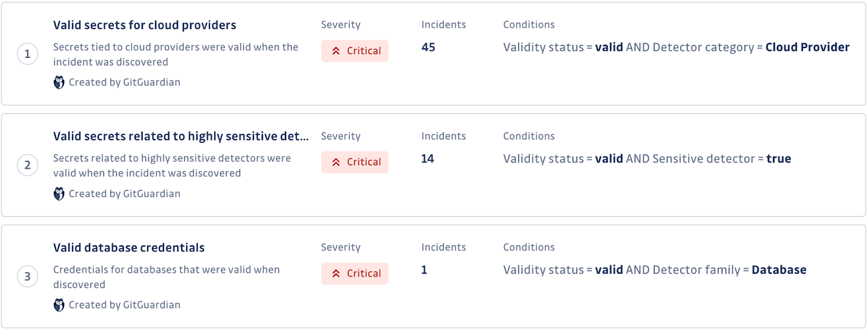868x330 pixels.
Task: Toggle the Critical severity badge on rule 3
Action: 355,274
